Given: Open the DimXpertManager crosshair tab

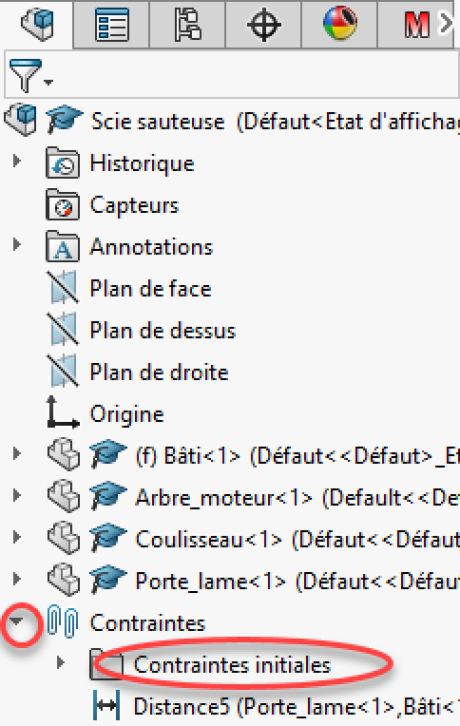Looking at the screenshot, I should tap(264, 24).
